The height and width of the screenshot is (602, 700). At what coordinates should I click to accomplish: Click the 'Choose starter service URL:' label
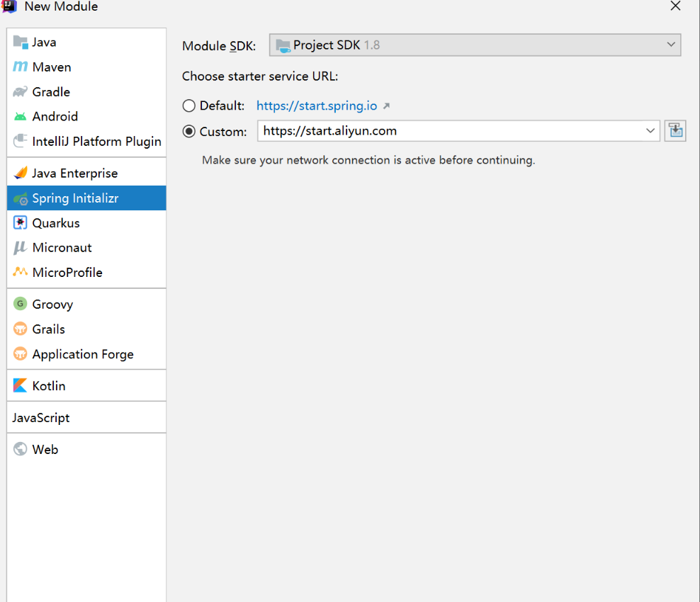click(x=260, y=76)
